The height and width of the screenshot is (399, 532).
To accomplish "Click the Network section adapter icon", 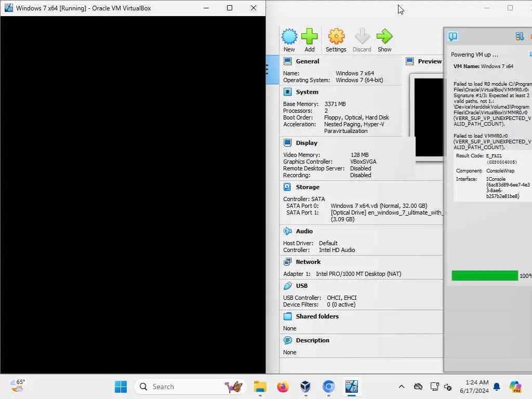I will (288, 262).
